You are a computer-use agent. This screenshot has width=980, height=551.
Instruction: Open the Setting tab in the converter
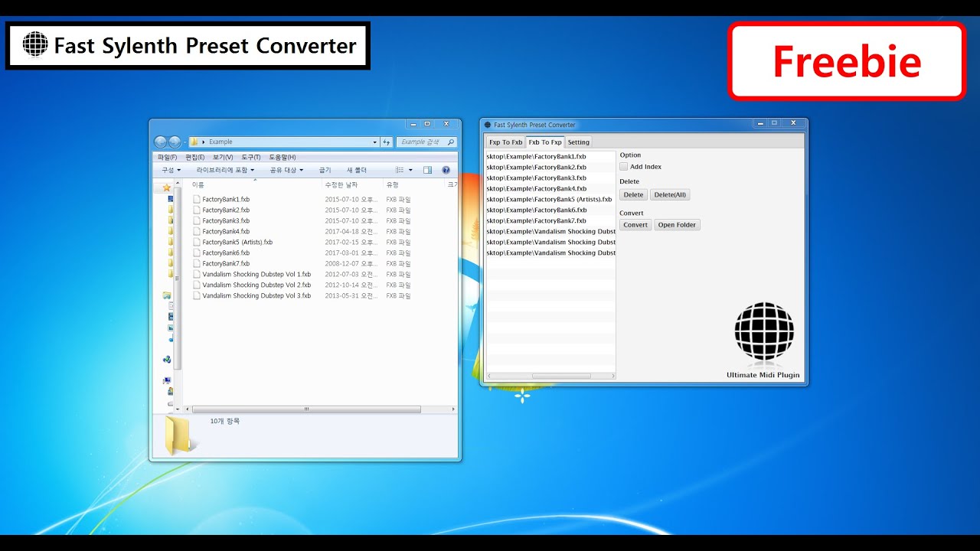pyautogui.click(x=579, y=142)
